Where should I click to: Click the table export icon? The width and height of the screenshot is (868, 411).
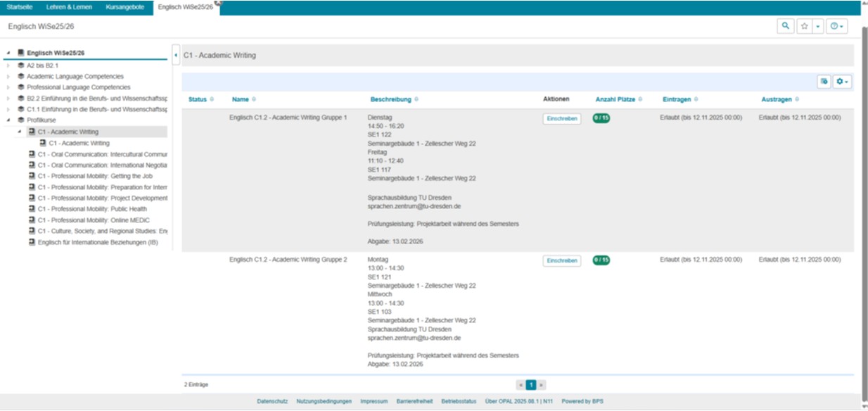click(x=824, y=82)
